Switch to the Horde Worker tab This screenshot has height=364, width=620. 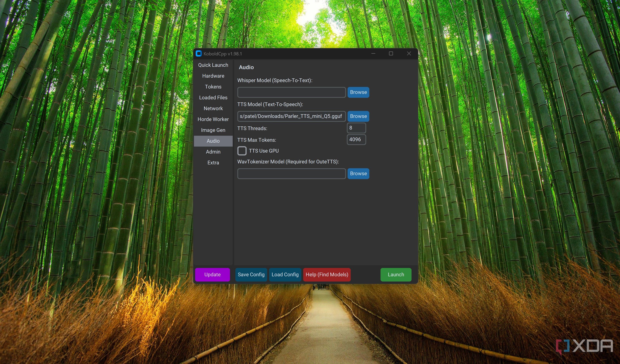(213, 119)
